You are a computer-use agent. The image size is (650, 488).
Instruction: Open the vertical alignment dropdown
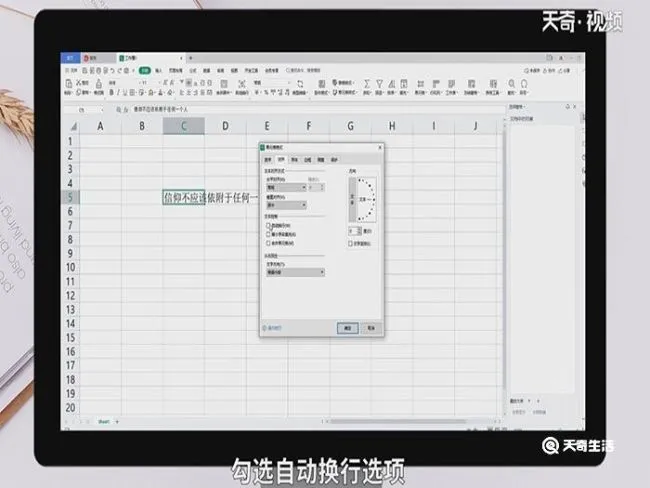click(x=286, y=205)
